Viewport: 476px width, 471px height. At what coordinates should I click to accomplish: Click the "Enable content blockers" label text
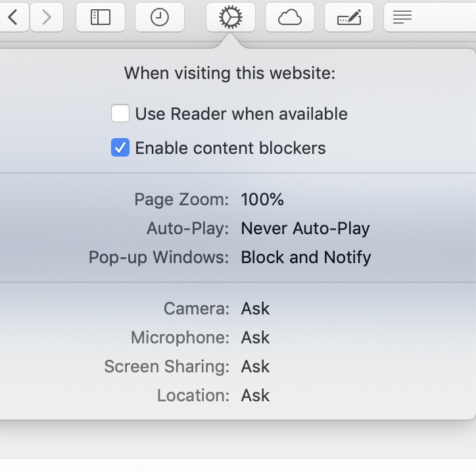pos(230,148)
